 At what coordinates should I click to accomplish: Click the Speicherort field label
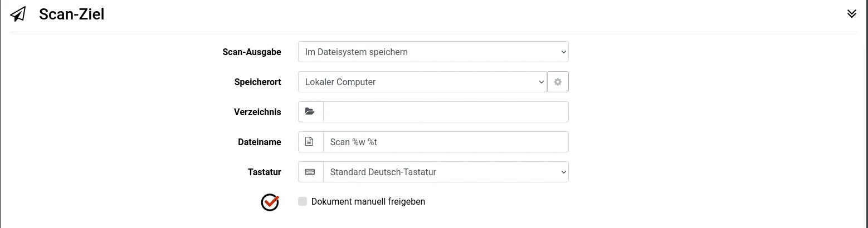point(257,82)
